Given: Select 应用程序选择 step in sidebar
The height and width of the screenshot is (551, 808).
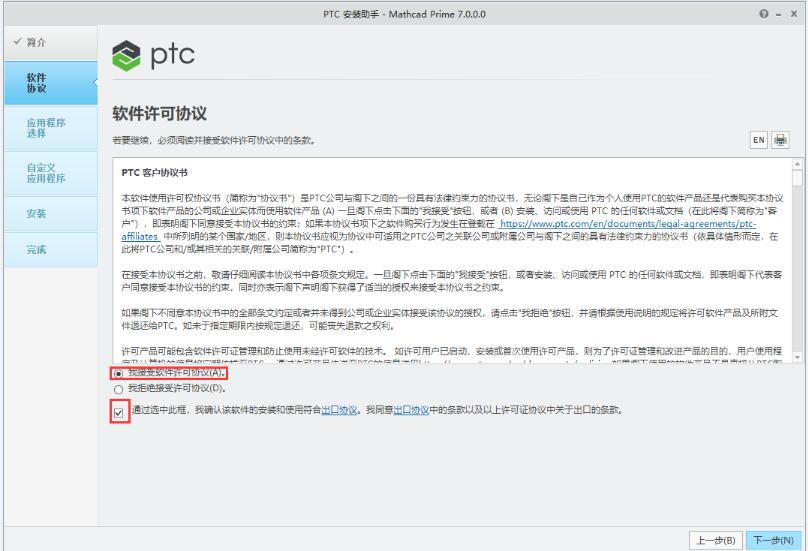Looking at the screenshot, I should point(50,128).
